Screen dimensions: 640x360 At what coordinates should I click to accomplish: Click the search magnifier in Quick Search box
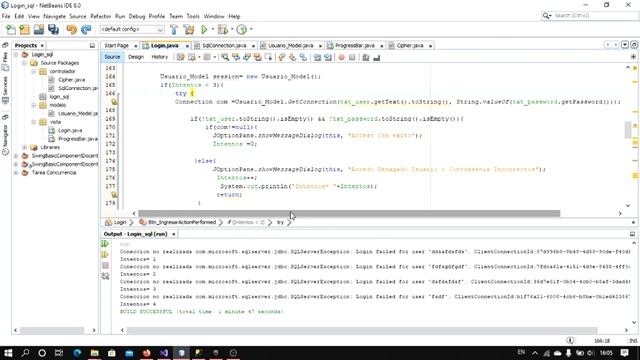[547, 16]
